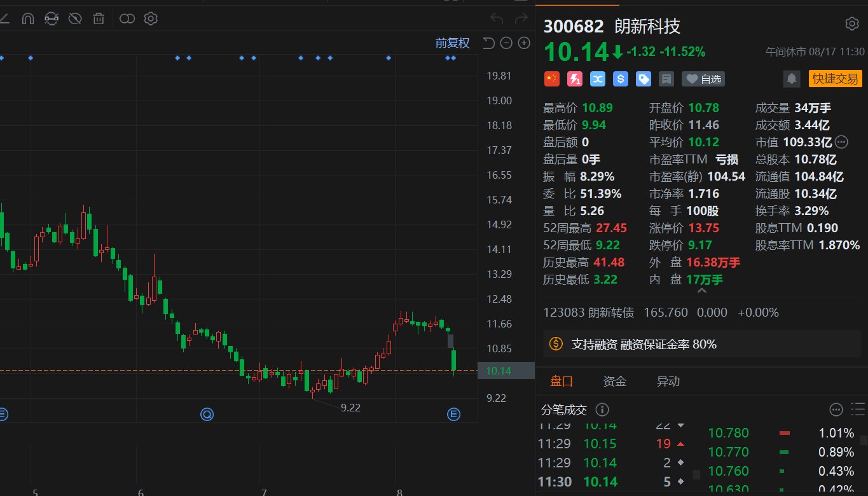Click the blue price tag icon
This screenshot has height=496, width=868.
[644, 79]
